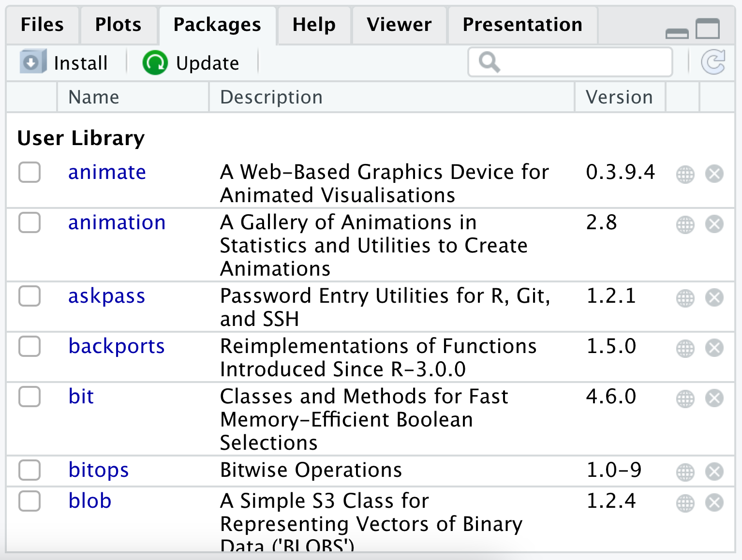The width and height of the screenshot is (742, 560).
Task: Check the bit package checkbox
Action: click(29, 397)
